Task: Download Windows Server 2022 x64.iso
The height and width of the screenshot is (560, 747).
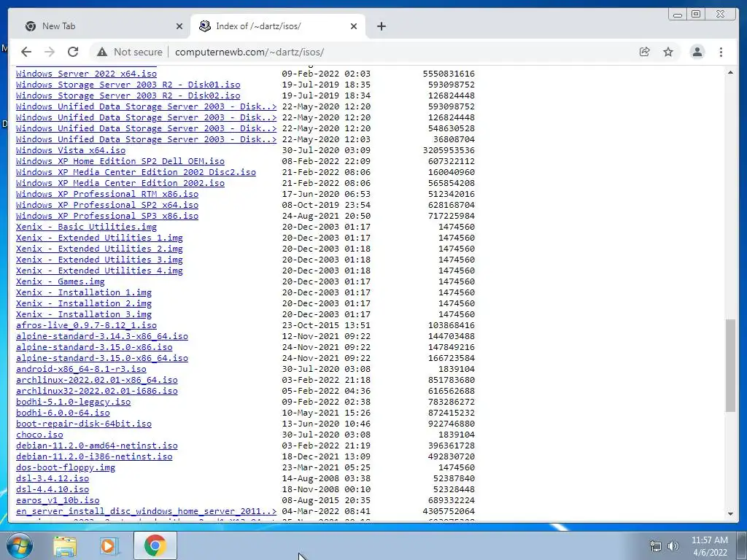Action: point(86,74)
